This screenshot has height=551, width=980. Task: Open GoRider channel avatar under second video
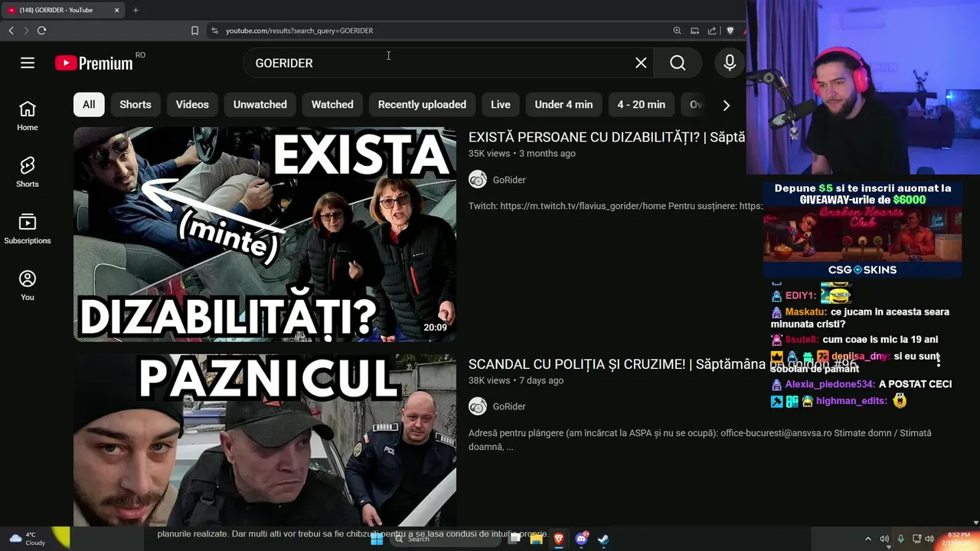coord(478,406)
